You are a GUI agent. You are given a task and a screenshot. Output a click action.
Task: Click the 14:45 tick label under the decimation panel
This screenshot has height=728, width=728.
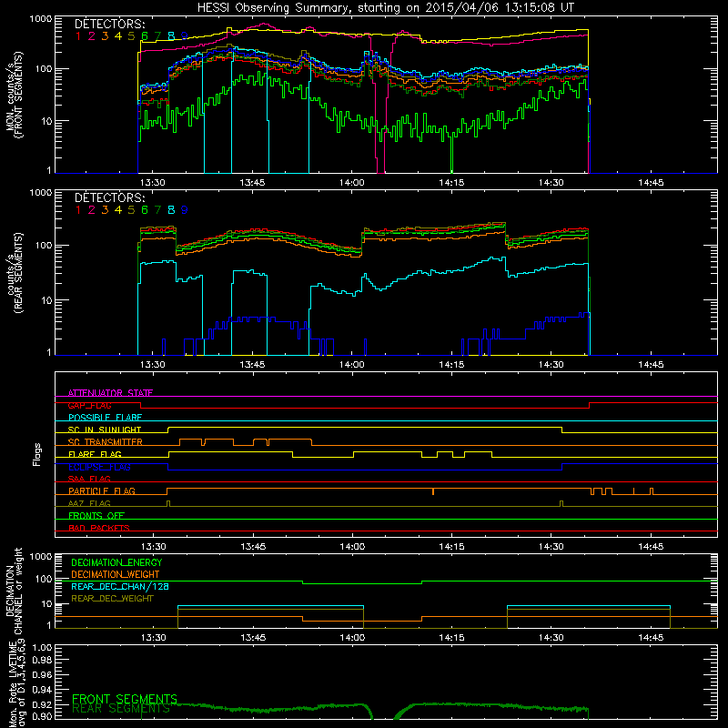651,638
